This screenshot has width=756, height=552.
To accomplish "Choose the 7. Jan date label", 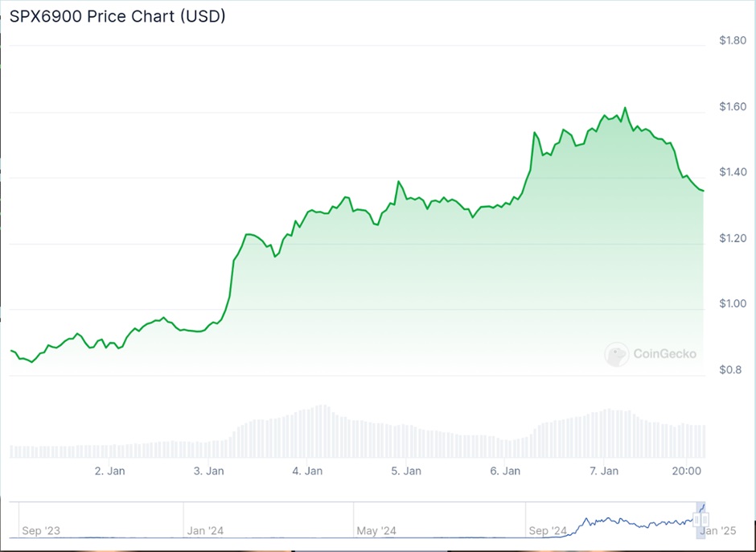I will click(x=603, y=471).
